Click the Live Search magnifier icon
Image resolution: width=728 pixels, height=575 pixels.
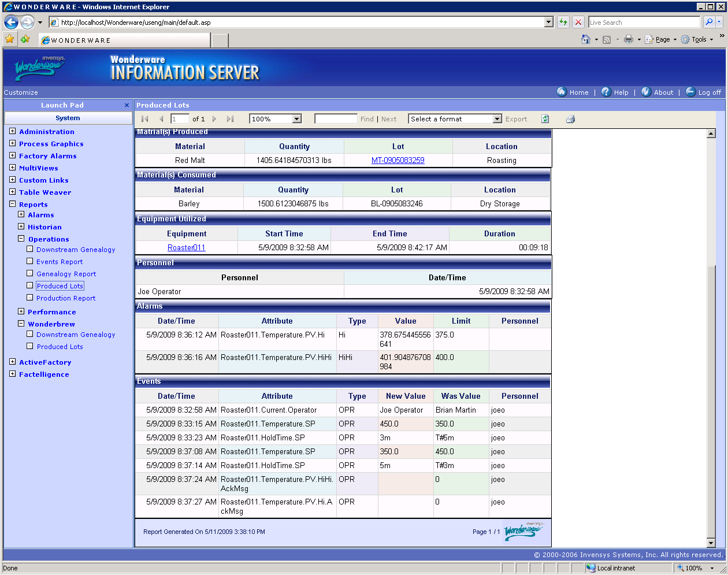[709, 22]
